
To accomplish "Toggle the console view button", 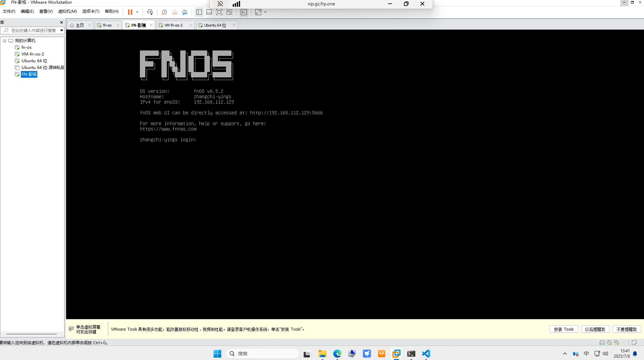I will (x=244, y=12).
